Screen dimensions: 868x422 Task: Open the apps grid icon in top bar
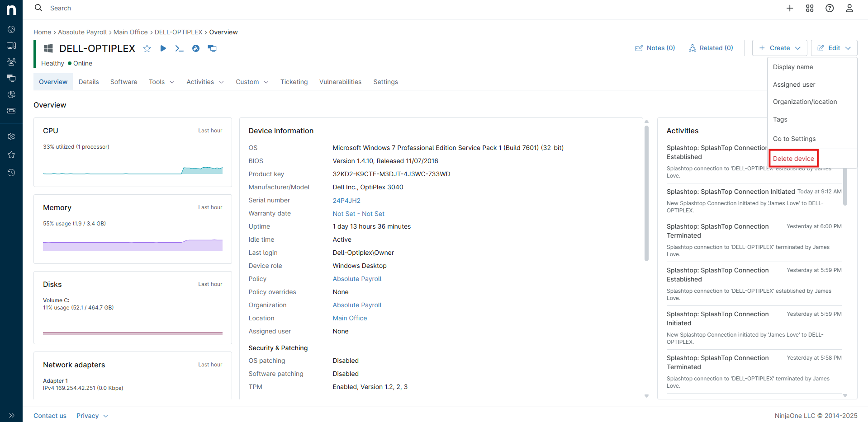[810, 8]
